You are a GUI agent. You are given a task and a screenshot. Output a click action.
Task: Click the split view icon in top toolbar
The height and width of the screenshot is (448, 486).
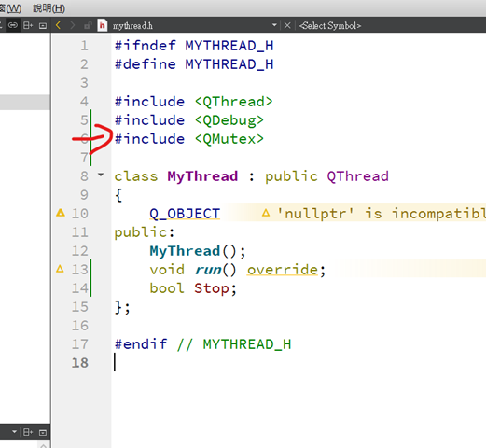(28, 25)
